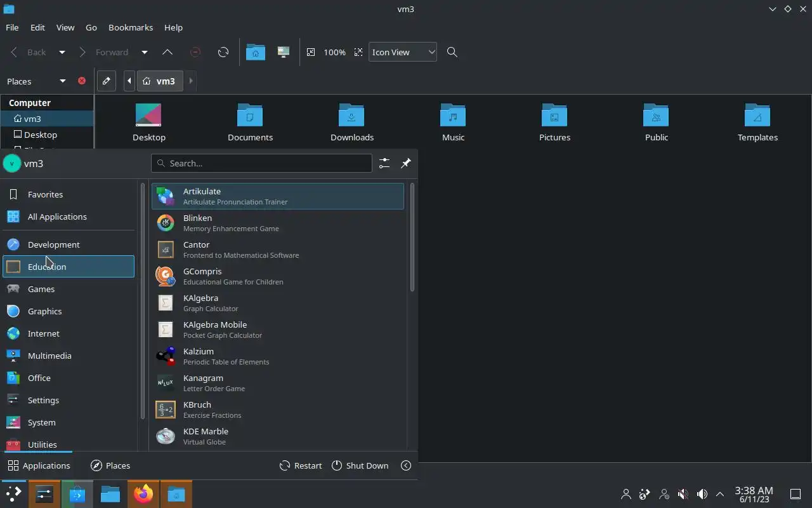
Task: Close the Places side panel
Action: pos(82,81)
